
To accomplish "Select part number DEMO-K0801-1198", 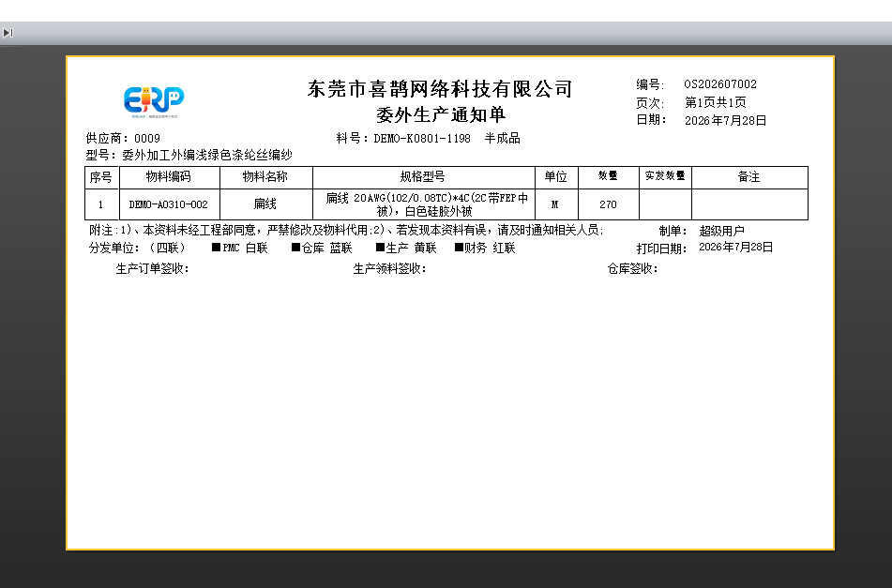I will [x=422, y=138].
